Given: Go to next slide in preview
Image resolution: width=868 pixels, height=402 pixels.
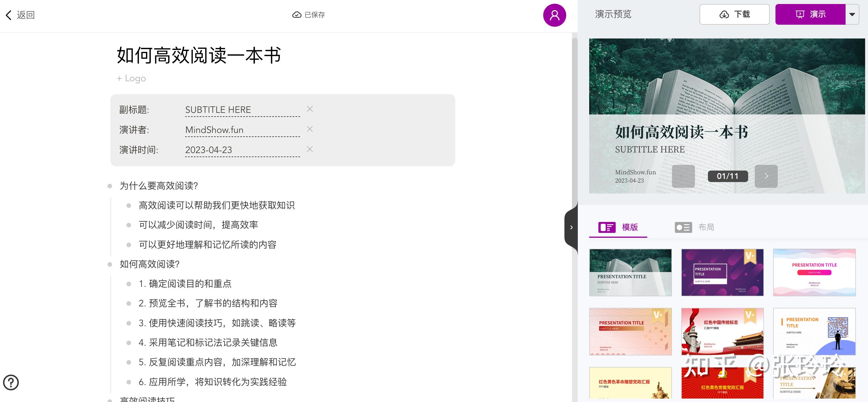Looking at the screenshot, I should click(x=766, y=176).
